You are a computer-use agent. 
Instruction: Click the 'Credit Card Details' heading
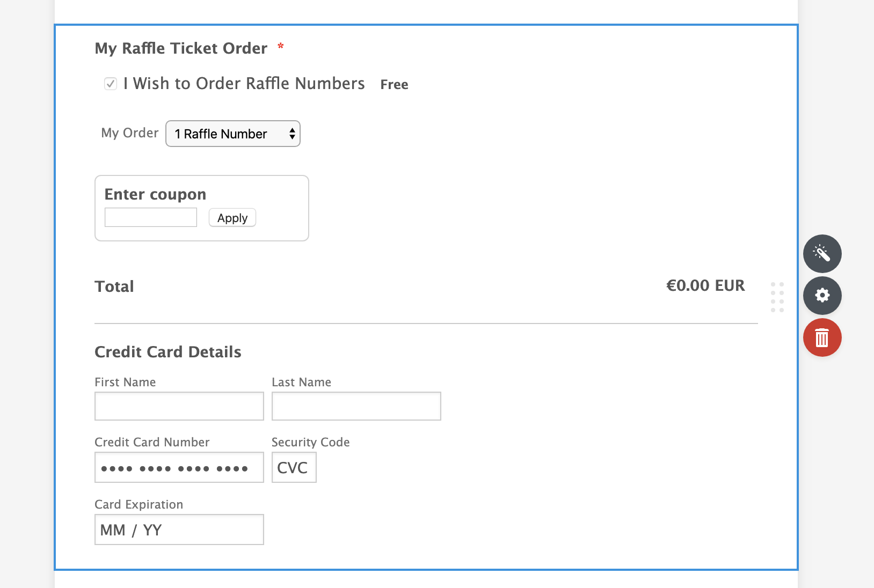point(168,352)
